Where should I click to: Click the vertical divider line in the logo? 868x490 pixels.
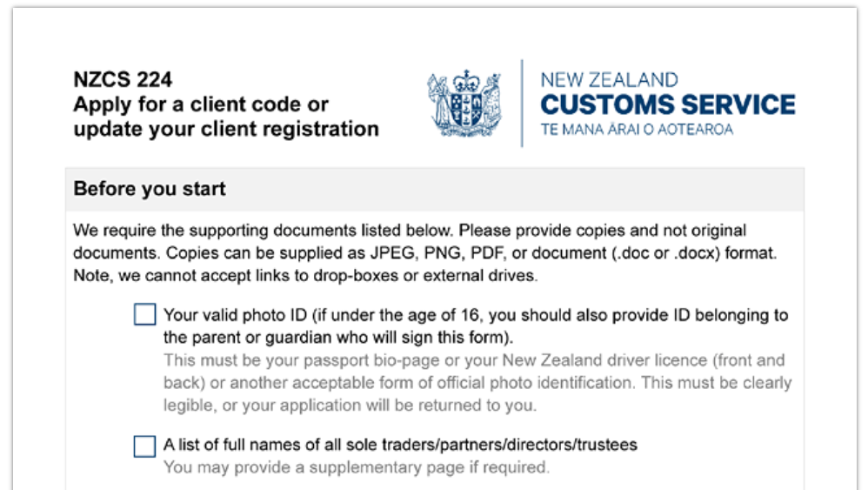click(x=522, y=104)
